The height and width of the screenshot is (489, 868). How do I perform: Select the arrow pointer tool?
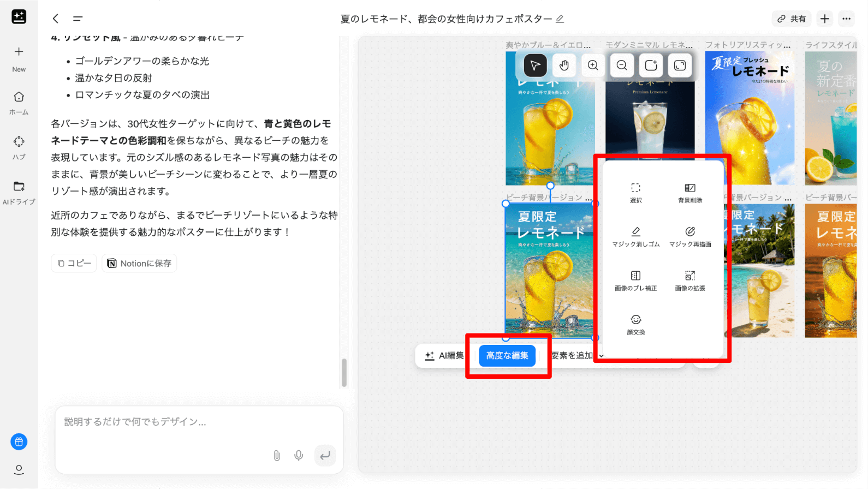pos(535,65)
